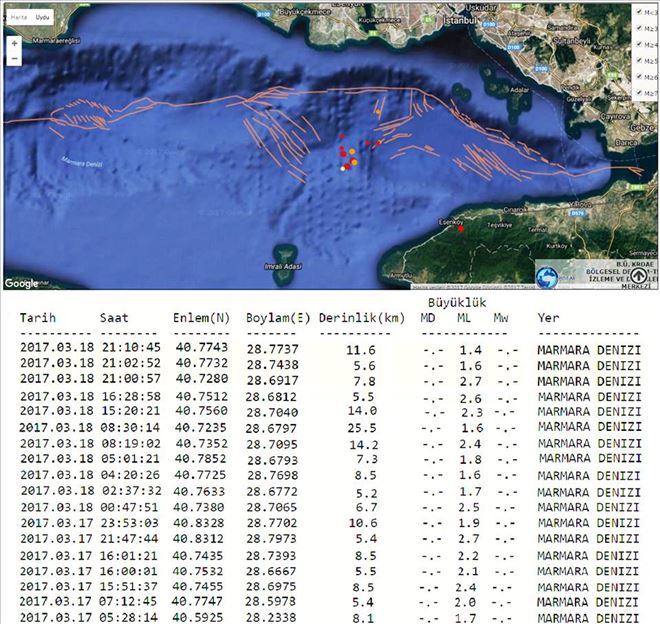Toggle the second magnitude filter checkbox
660x624 pixels.
(x=639, y=29)
